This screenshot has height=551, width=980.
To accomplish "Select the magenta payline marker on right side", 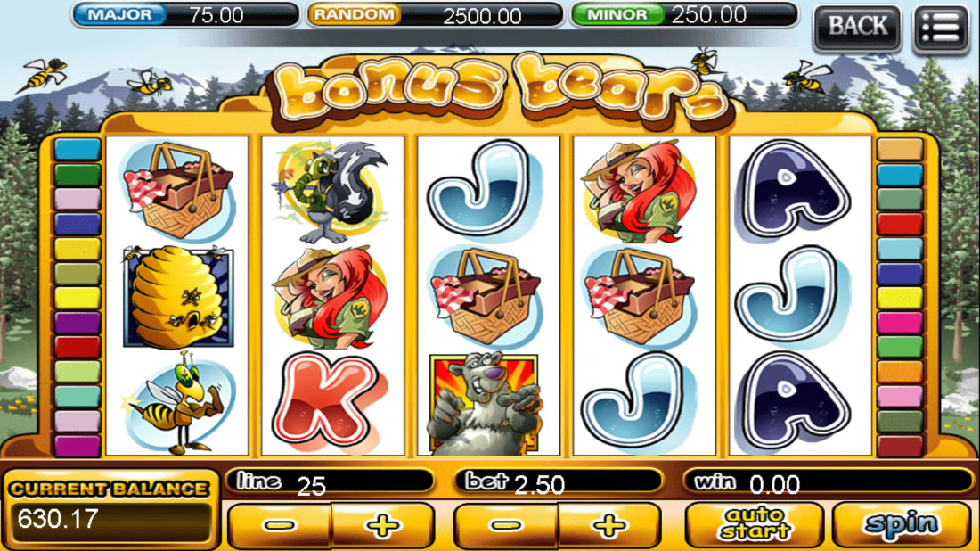I will coord(900,323).
